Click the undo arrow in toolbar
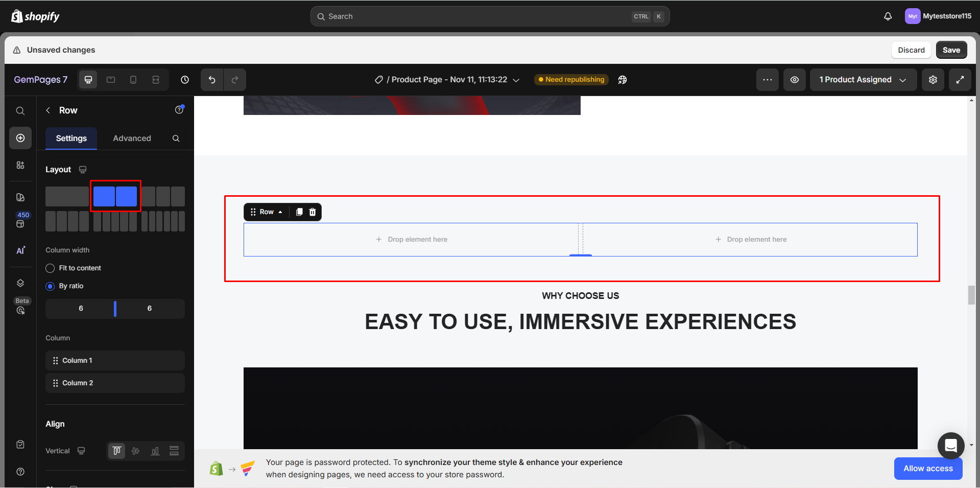This screenshot has width=980, height=488. click(212, 80)
